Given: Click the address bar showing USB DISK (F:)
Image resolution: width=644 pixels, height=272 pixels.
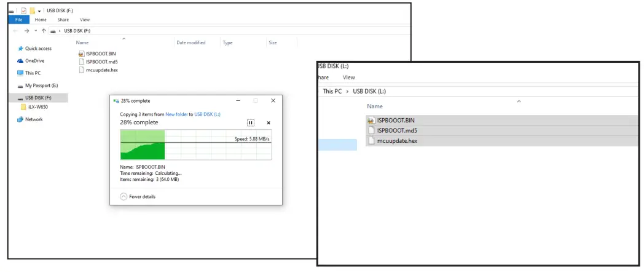Looking at the screenshot, I should [230, 31].
